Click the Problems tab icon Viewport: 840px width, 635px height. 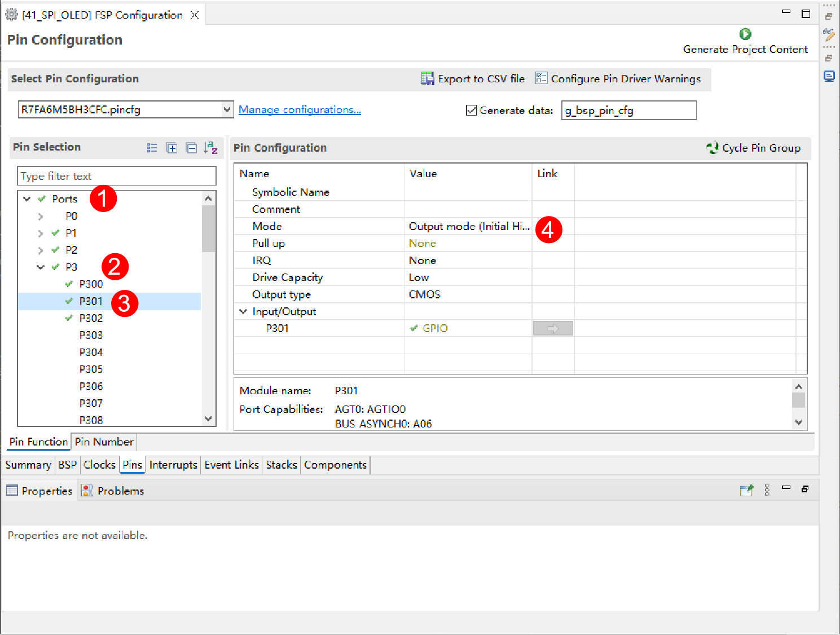tap(87, 491)
